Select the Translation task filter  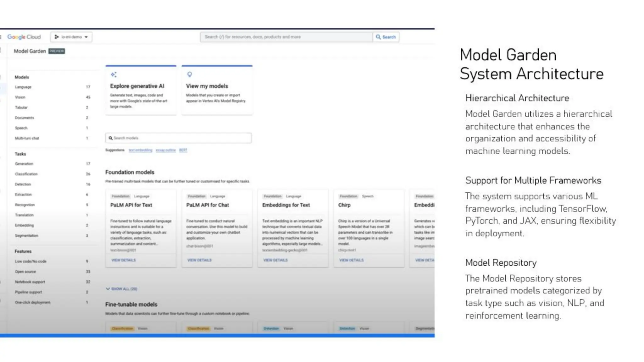click(52, 215)
